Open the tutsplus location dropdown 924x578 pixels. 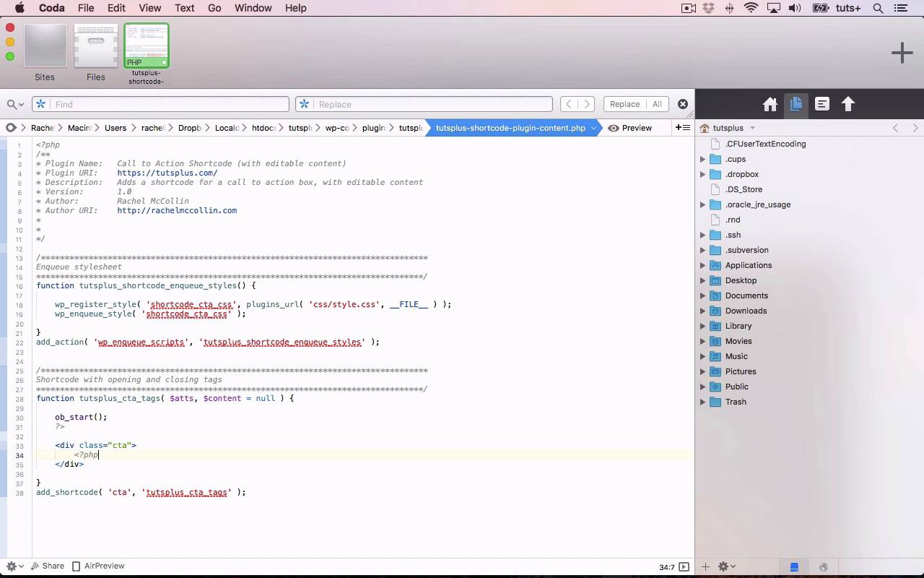click(733, 128)
